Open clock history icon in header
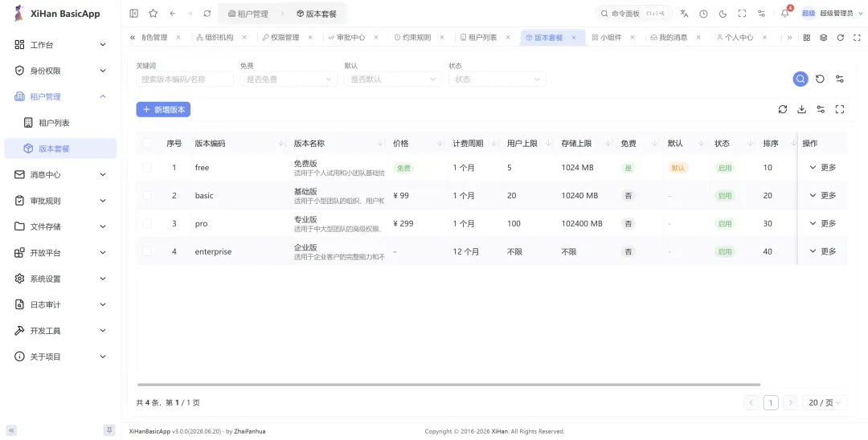Screen dimensions: 868x440 [703, 14]
